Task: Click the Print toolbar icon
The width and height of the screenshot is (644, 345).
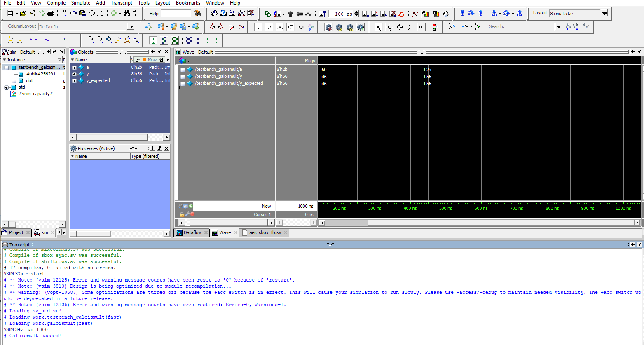Action: point(51,14)
